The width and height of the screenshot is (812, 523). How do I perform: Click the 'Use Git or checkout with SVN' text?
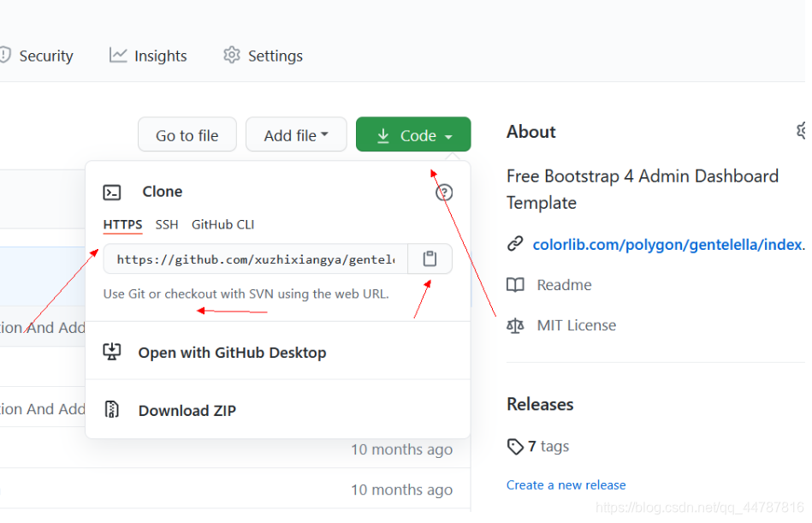246,294
